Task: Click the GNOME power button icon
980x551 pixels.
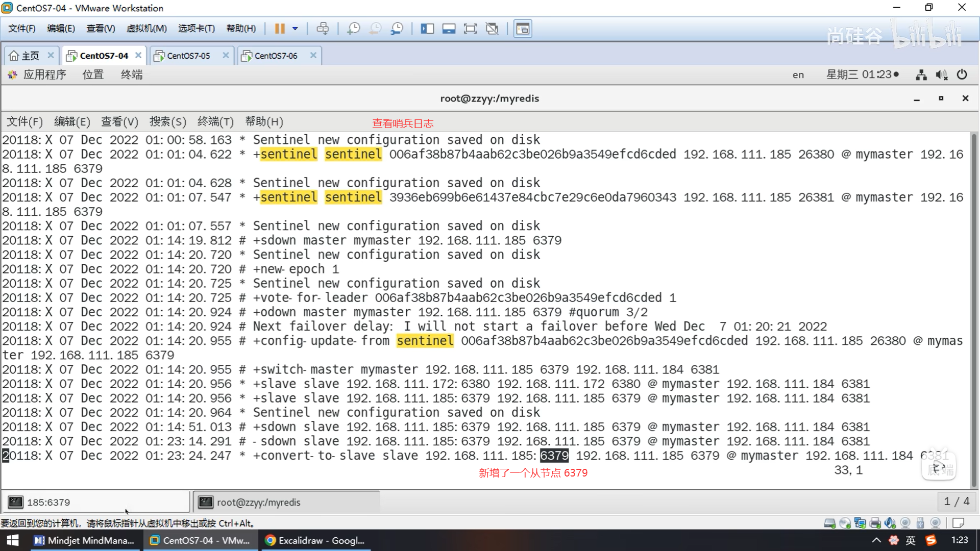Action: 962,75
